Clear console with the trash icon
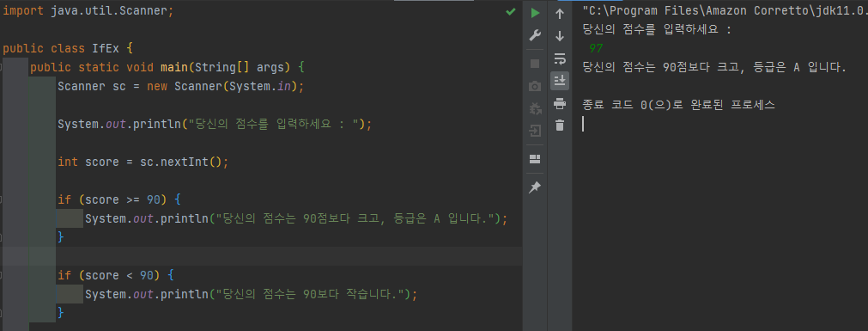The width and height of the screenshot is (868, 331). point(560,126)
